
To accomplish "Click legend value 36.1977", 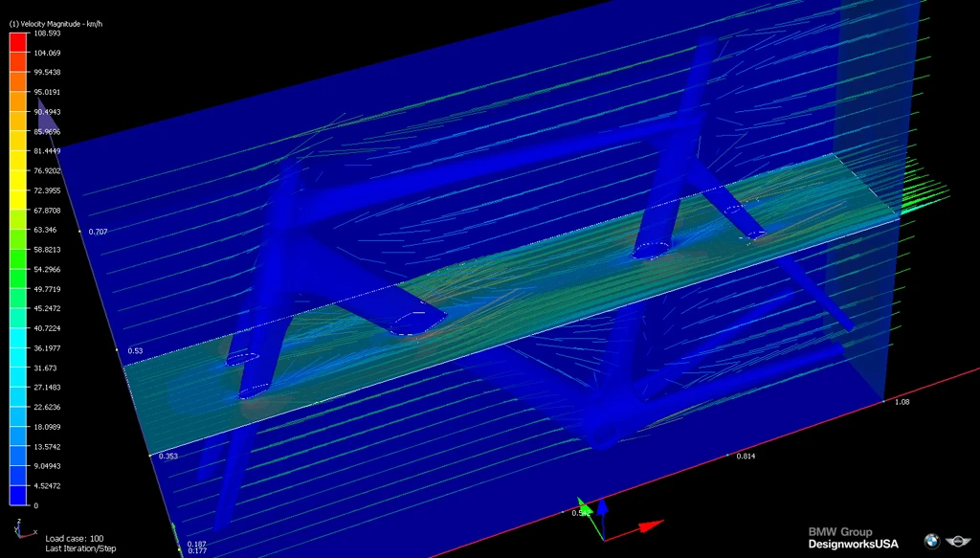I will (x=48, y=347).
